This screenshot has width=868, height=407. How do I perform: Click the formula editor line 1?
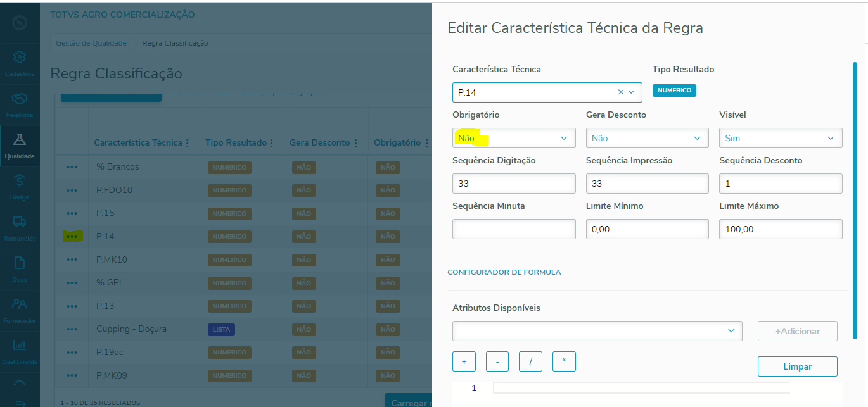pyautogui.click(x=641, y=388)
